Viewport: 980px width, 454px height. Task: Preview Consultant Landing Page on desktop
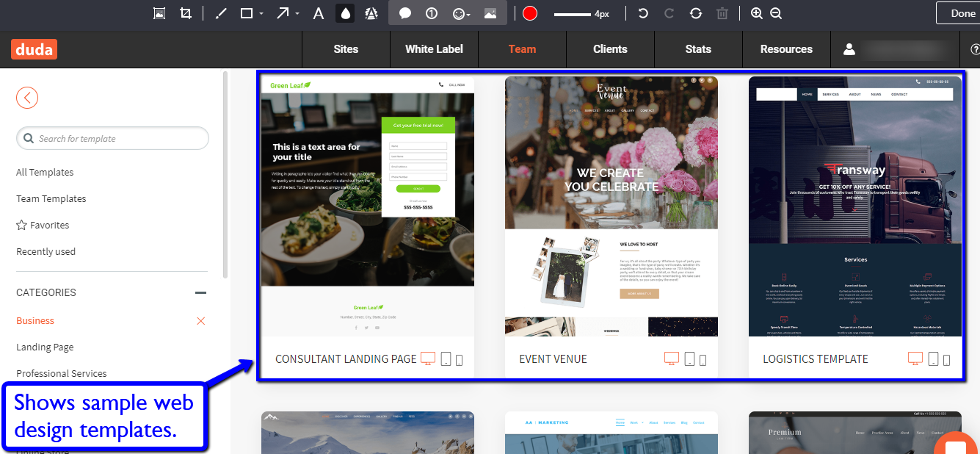click(x=428, y=358)
